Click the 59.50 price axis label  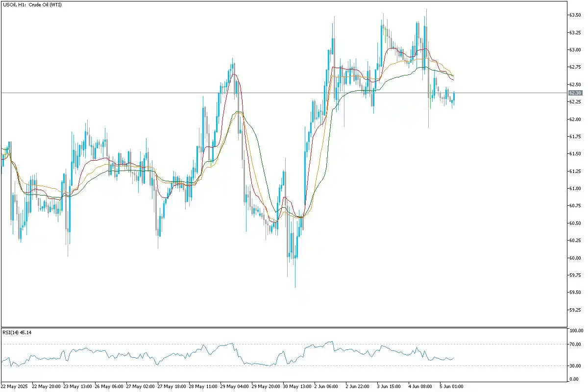[x=575, y=293]
